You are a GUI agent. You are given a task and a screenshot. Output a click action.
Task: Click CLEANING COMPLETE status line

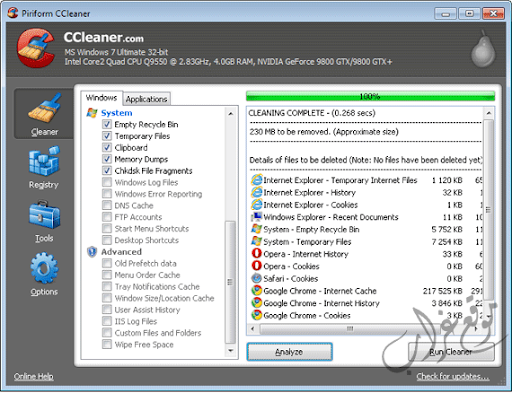312,113
